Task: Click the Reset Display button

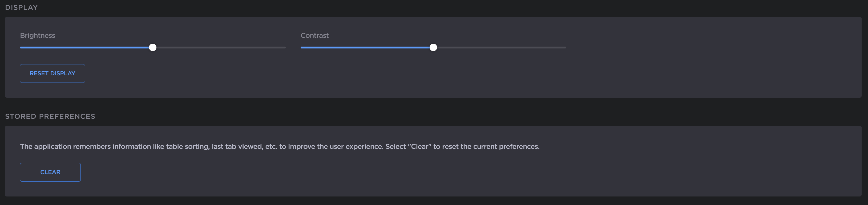Action: click(52, 73)
